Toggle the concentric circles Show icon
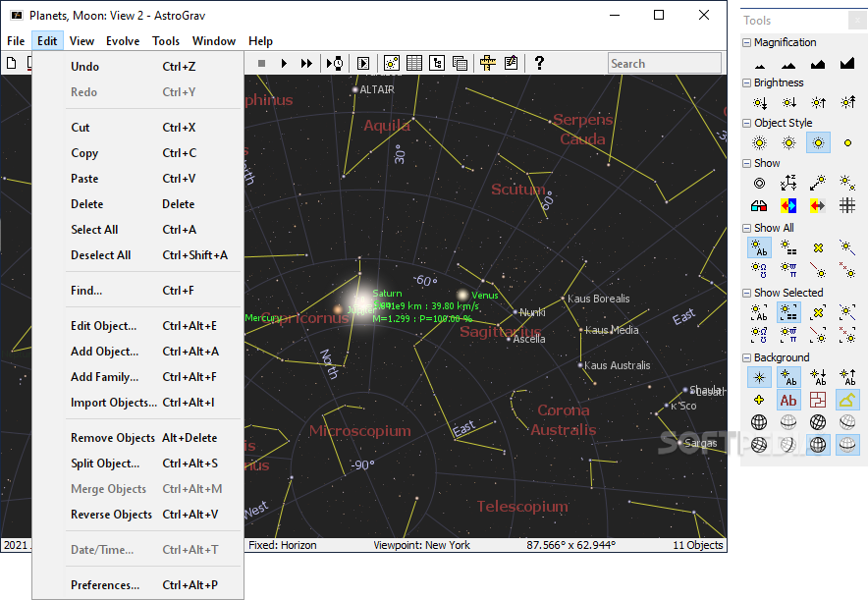The height and width of the screenshot is (600, 868). coord(760,184)
